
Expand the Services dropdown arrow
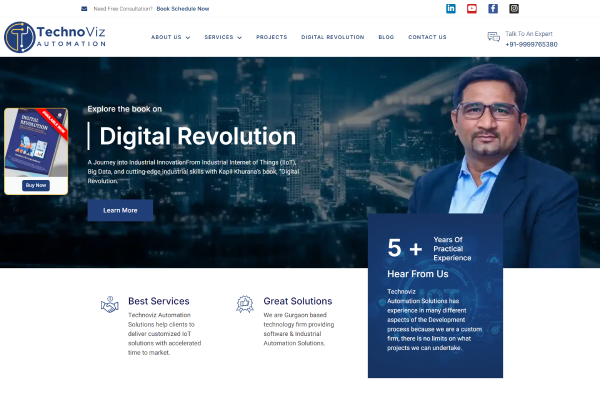(x=240, y=38)
